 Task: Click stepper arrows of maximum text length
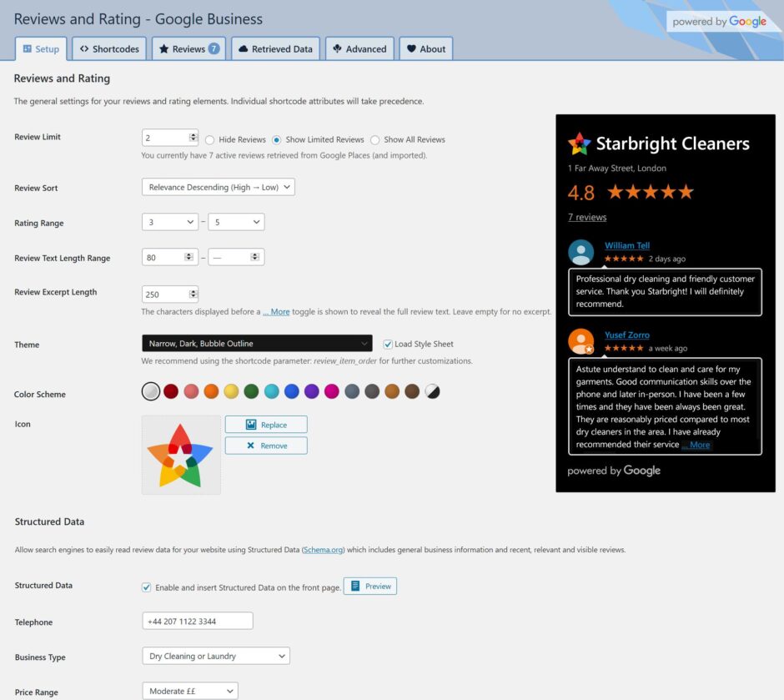[255, 257]
